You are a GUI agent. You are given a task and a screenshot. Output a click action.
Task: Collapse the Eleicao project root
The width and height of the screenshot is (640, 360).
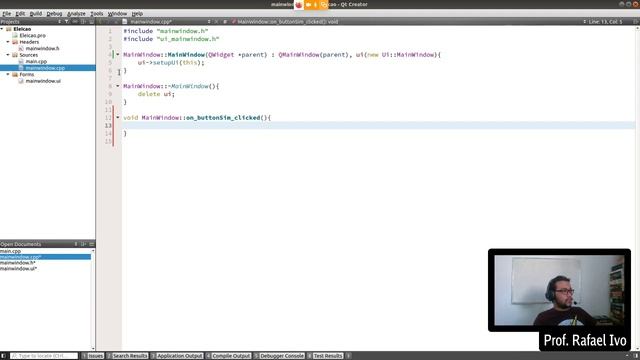pos(2,29)
